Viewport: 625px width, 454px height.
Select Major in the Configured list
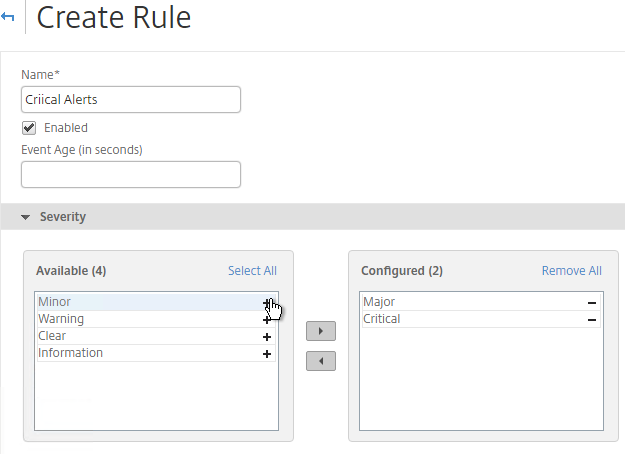pyautogui.click(x=481, y=302)
